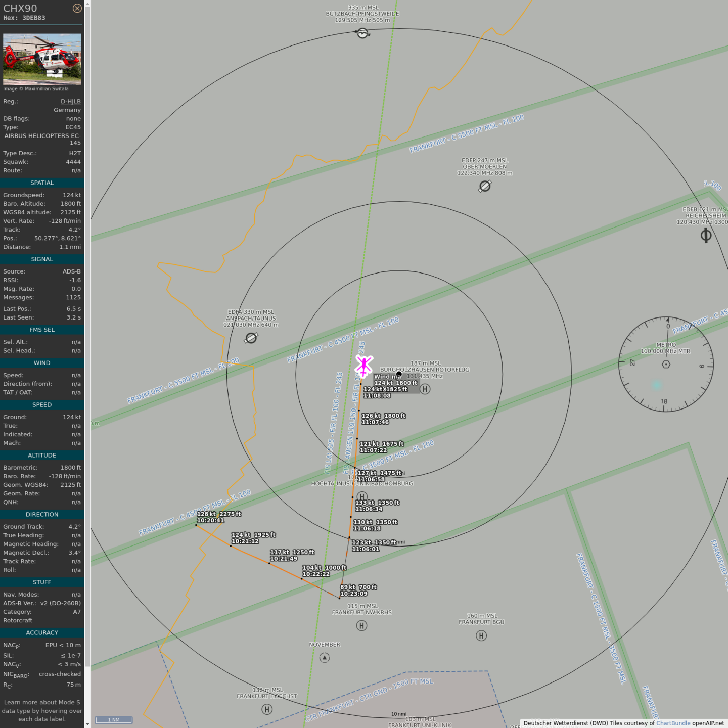The image size is (728, 728).
Task: Click the Butzbach-Pfingstweide glider airfield icon
Action: (x=362, y=33)
